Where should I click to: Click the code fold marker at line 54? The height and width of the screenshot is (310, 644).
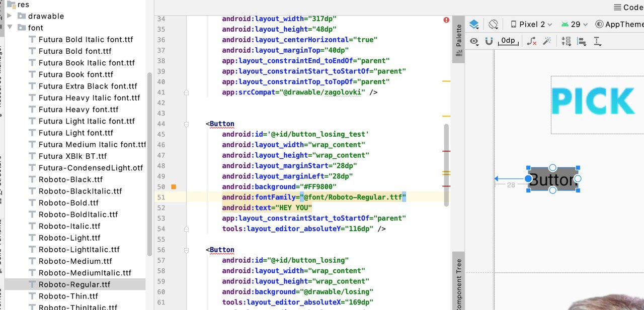click(186, 229)
